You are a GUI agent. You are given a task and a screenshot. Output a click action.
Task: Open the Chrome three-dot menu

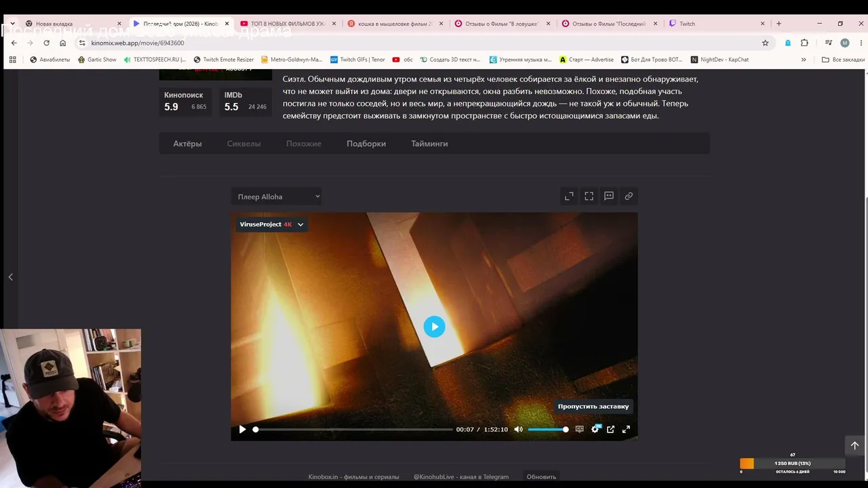860,43
